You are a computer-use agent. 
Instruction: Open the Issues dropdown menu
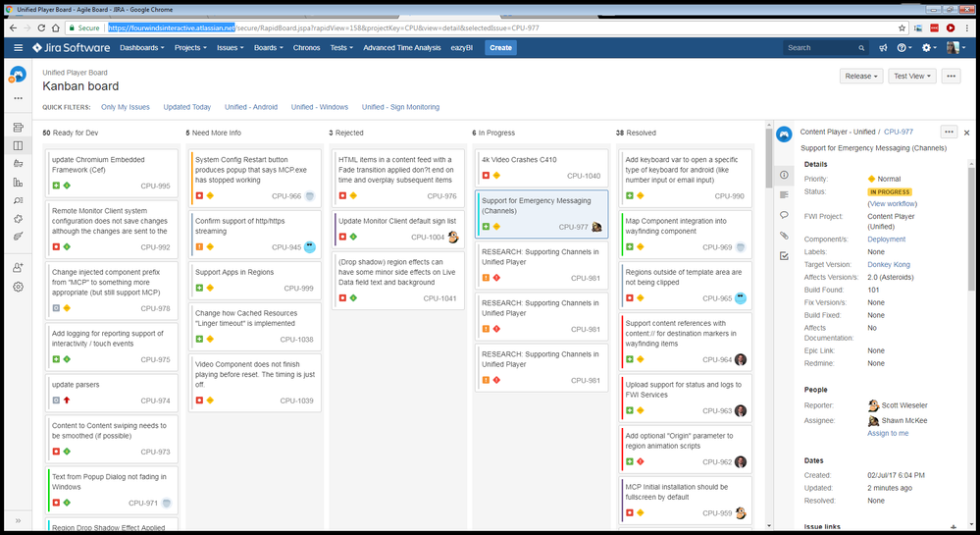[230, 47]
